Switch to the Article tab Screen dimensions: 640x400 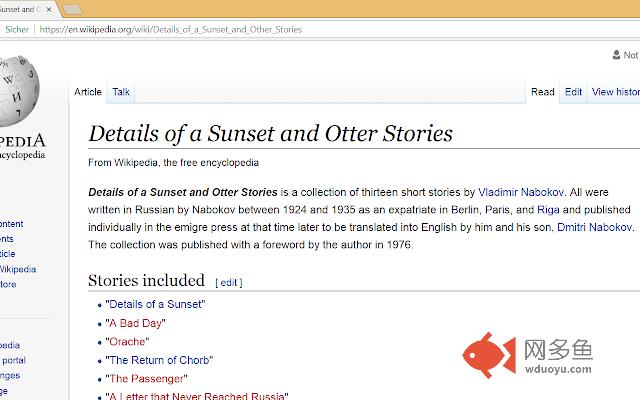click(x=88, y=92)
